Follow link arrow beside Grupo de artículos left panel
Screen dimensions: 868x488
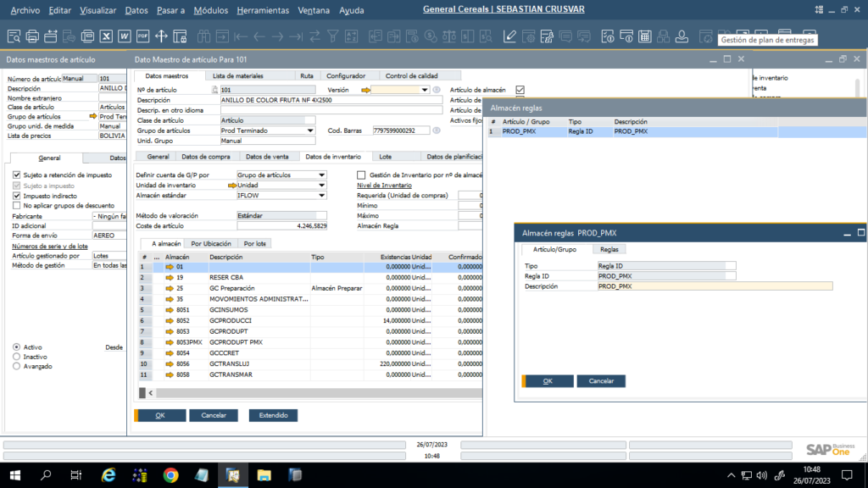click(x=93, y=117)
